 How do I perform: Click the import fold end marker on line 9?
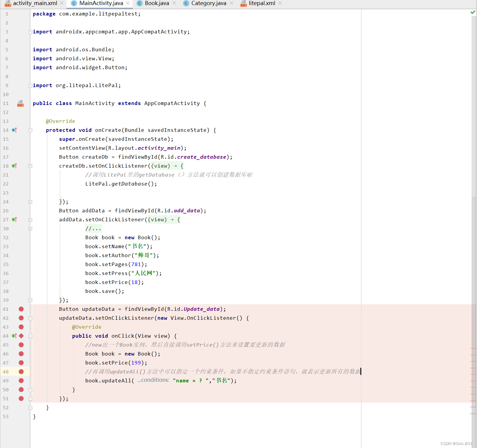point(30,85)
